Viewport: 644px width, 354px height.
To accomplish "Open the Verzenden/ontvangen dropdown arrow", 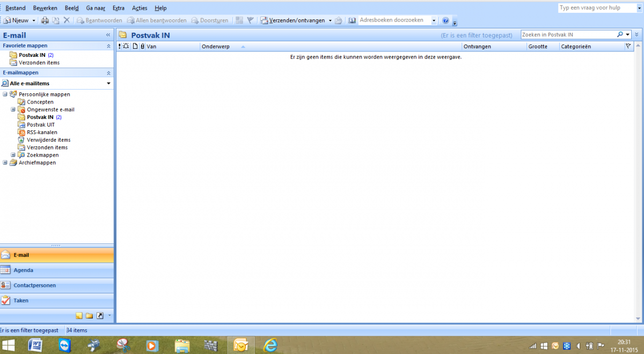I will pos(330,20).
